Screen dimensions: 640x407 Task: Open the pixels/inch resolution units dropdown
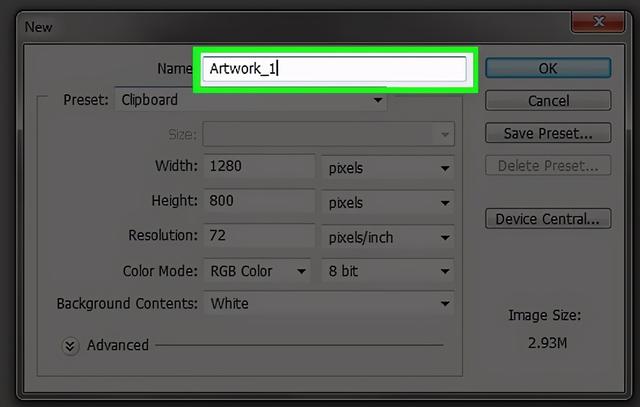click(x=387, y=237)
